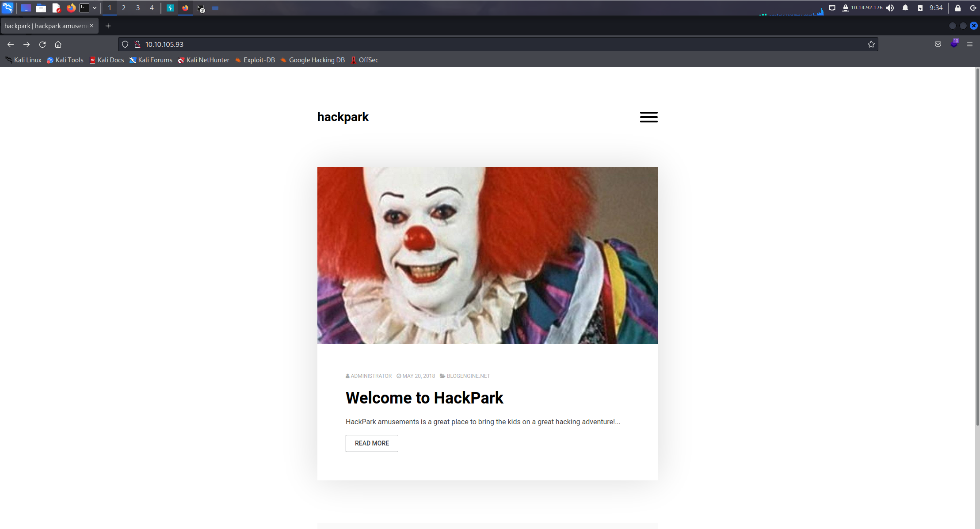Open the Firefox application menu
The height and width of the screenshot is (529, 980).
click(x=970, y=44)
